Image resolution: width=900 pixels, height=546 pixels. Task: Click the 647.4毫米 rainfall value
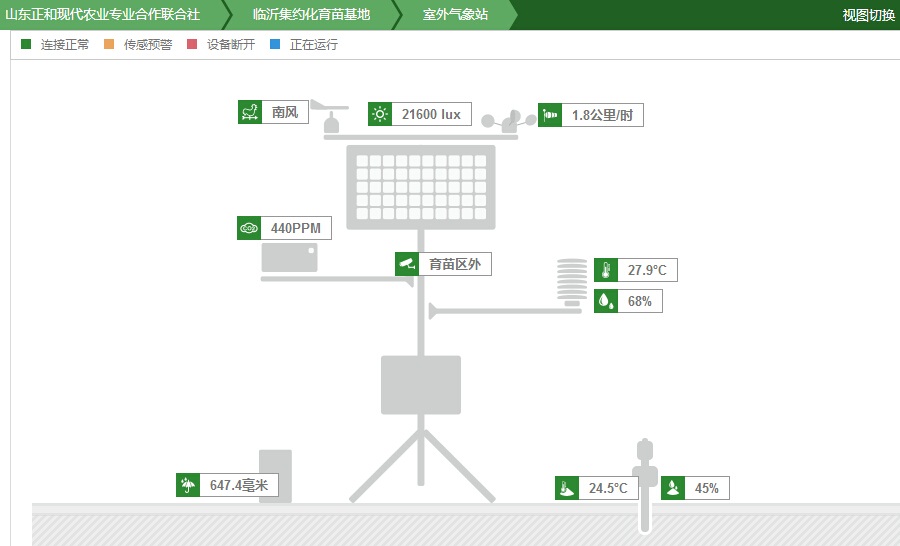pyautogui.click(x=239, y=486)
